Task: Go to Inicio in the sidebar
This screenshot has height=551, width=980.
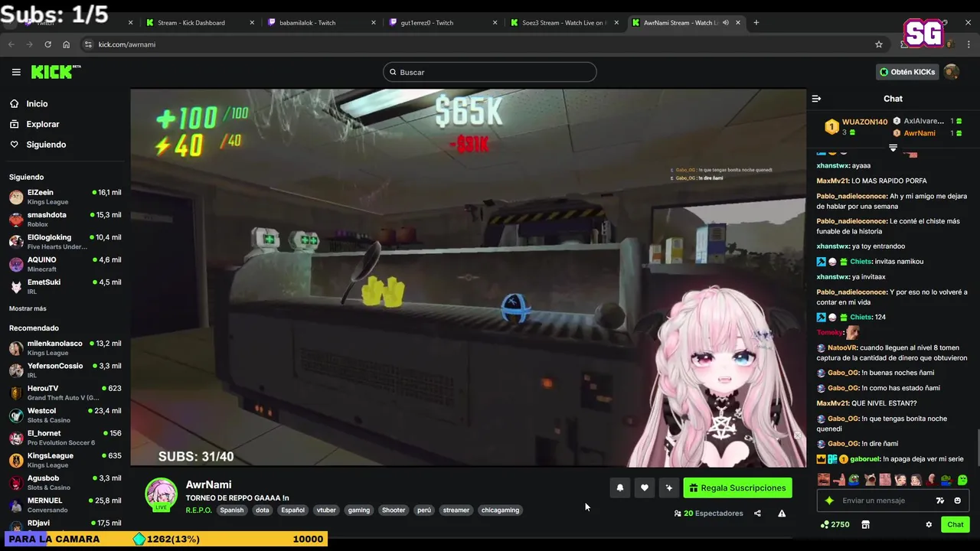Action: [37, 103]
